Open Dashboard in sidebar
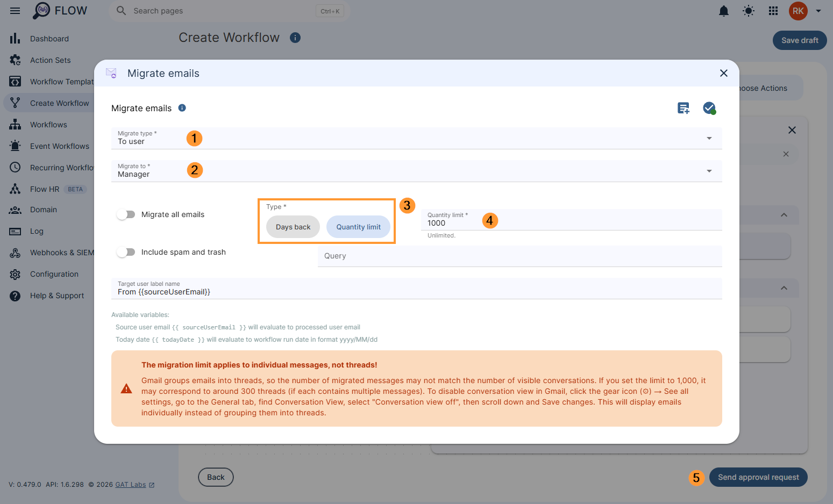 tap(48, 39)
